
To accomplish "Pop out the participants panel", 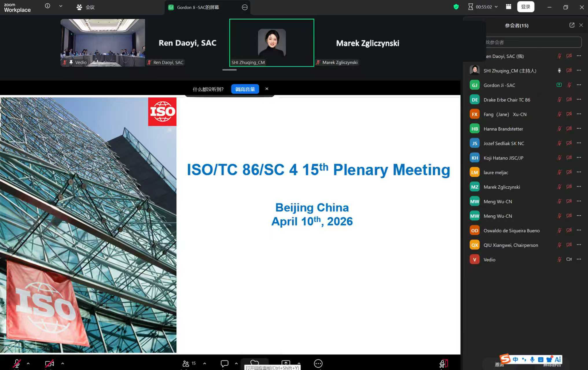I will point(572,25).
